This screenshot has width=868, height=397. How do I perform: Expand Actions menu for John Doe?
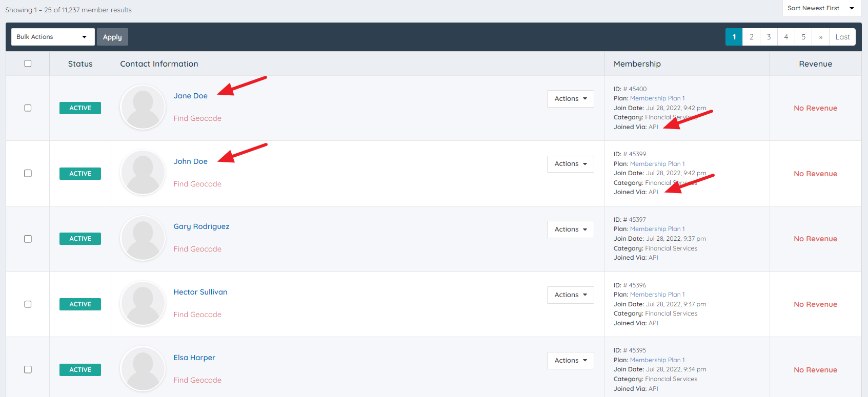(x=570, y=164)
